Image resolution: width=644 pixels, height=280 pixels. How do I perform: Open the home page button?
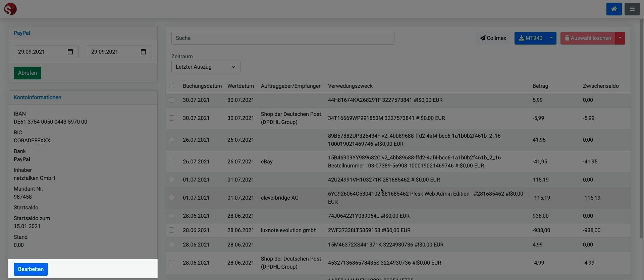point(614,9)
